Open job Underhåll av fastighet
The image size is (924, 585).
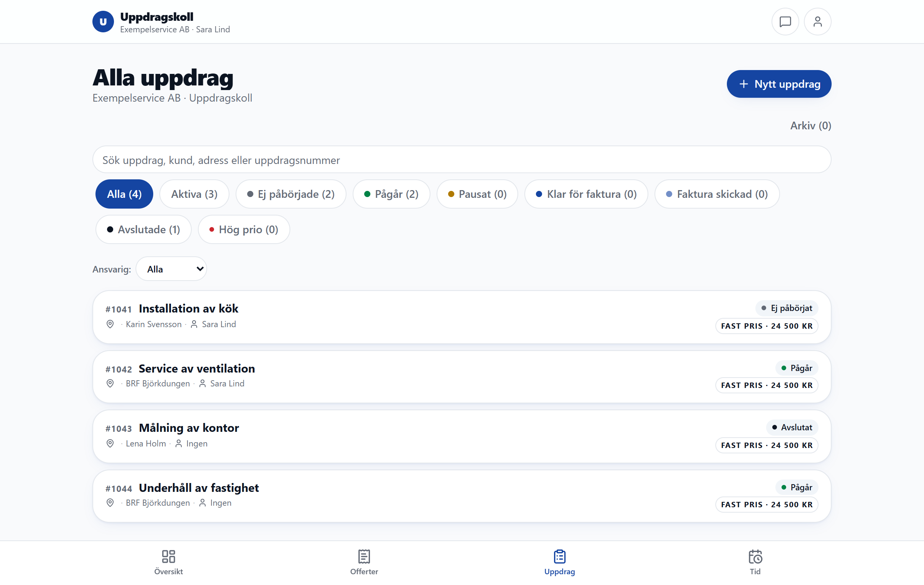click(462, 496)
